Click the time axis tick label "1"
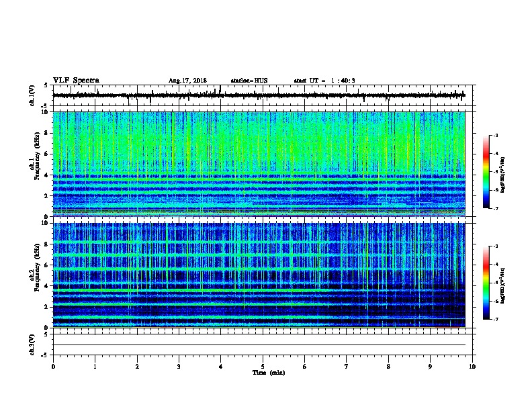 coord(95,367)
